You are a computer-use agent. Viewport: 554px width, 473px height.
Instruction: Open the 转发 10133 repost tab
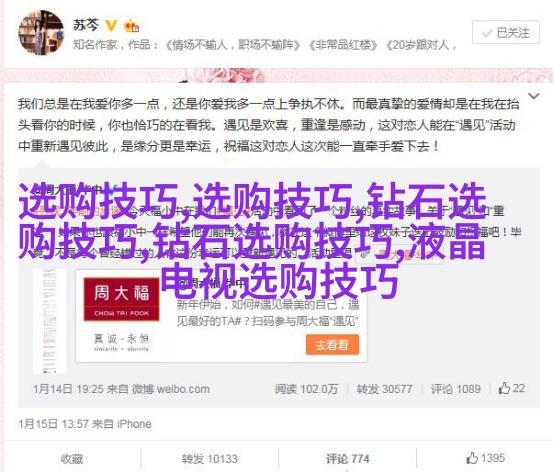[x=210, y=459]
